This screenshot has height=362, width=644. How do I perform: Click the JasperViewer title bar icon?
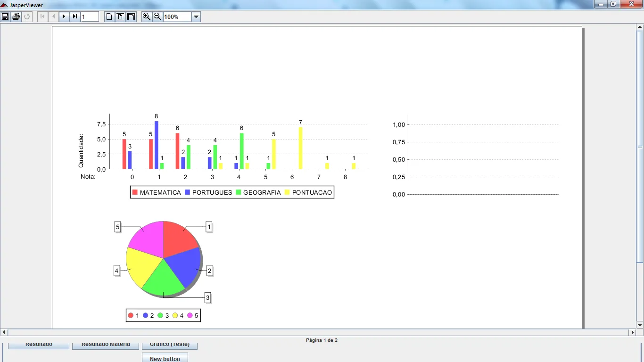click(x=4, y=5)
